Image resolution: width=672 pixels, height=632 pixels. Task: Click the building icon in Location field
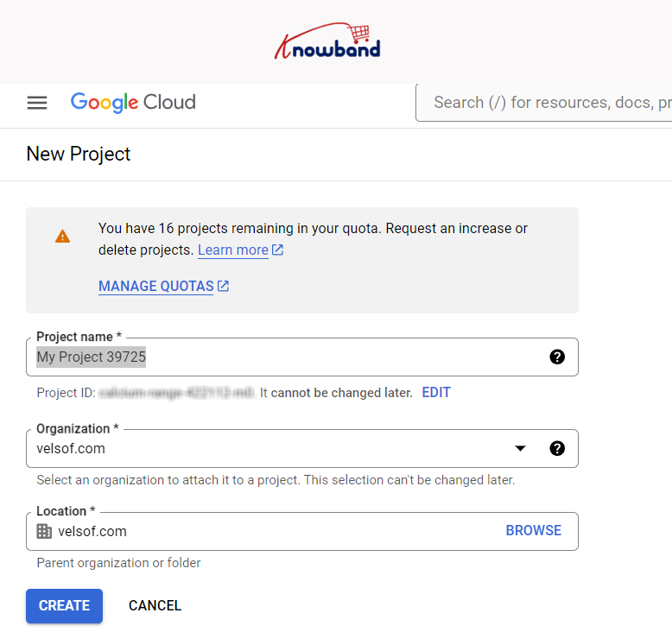coord(44,531)
